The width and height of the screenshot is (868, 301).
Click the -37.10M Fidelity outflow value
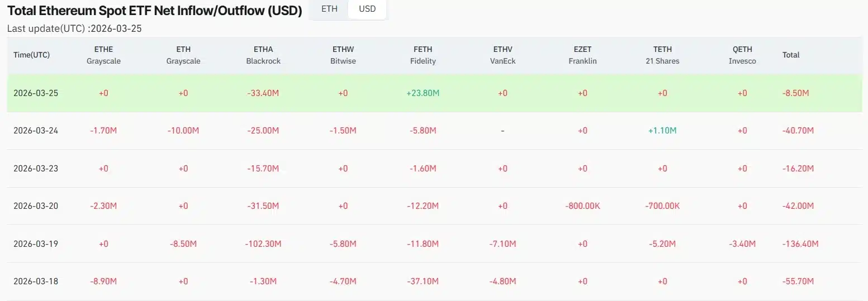(x=423, y=281)
